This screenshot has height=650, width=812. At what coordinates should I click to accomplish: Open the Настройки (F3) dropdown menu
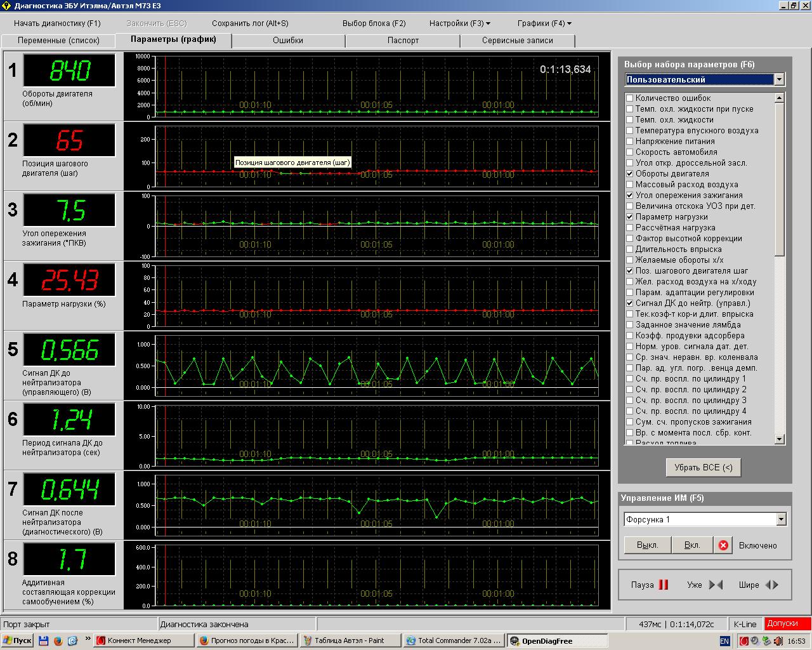coord(459,23)
